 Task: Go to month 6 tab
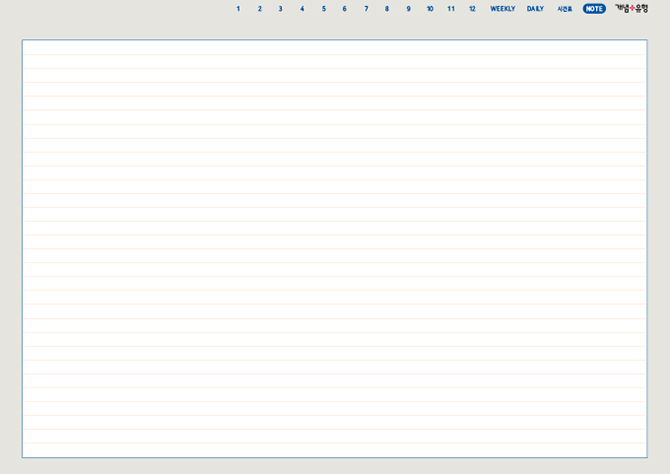tap(344, 9)
